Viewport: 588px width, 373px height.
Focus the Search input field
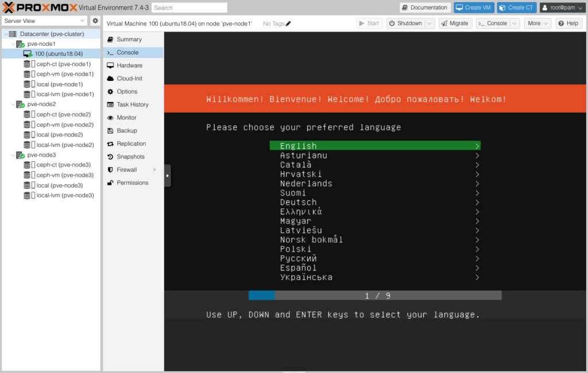click(x=189, y=7)
